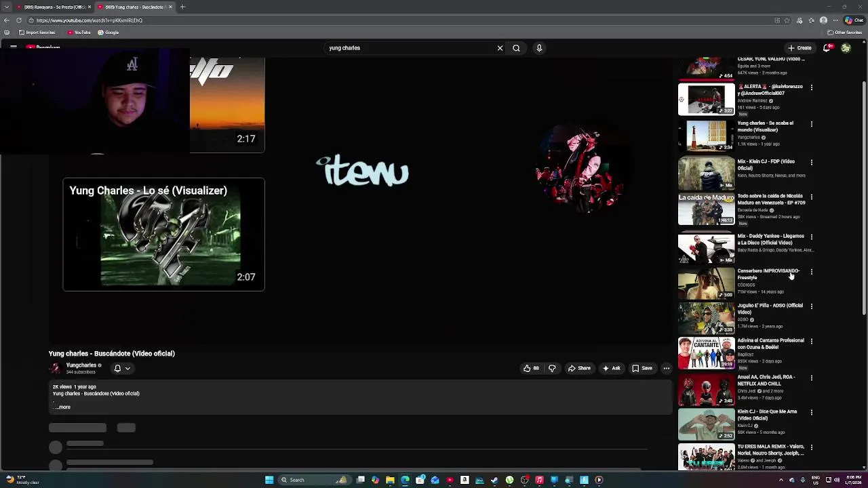This screenshot has width=868, height=488.
Task: Open File Explorer from taskbar
Action: tap(390, 480)
